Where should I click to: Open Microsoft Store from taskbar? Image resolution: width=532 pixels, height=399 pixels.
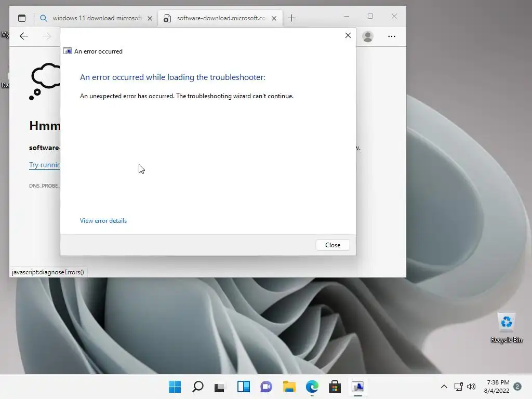click(x=335, y=387)
